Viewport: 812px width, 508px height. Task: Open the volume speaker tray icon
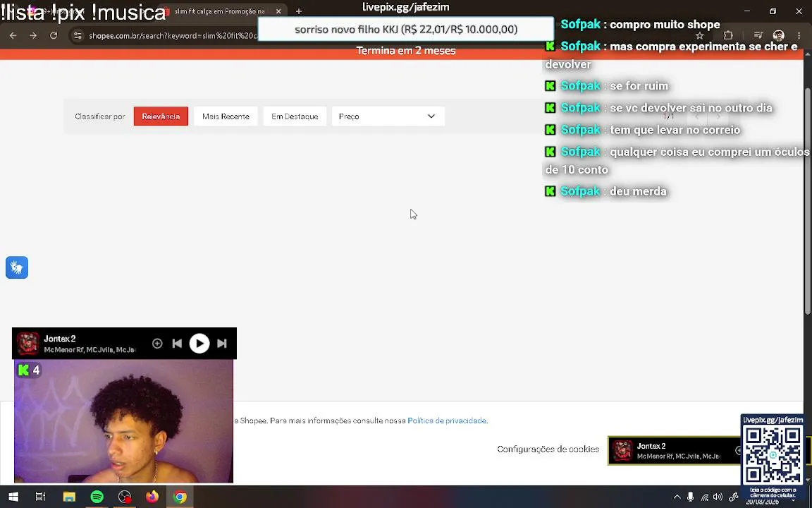pos(718,497)
